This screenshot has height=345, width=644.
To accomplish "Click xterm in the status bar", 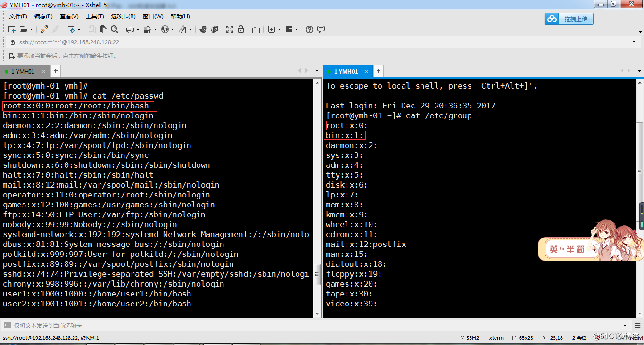I will (x=496, y=338).
